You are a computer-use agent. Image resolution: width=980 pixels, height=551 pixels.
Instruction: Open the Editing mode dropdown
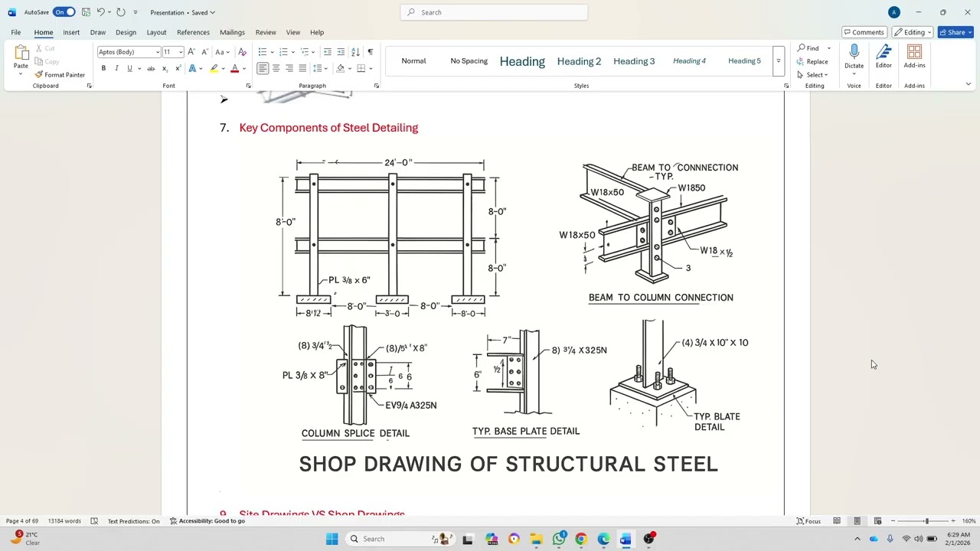pyautogui.click(x=912, y=32)
